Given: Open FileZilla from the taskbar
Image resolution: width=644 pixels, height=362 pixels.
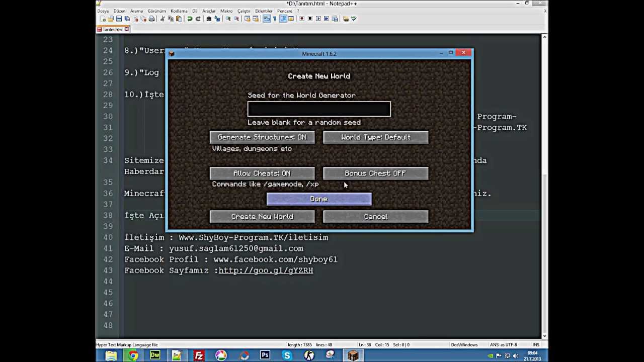Looking at the screenshot, I should coord(199,356).
